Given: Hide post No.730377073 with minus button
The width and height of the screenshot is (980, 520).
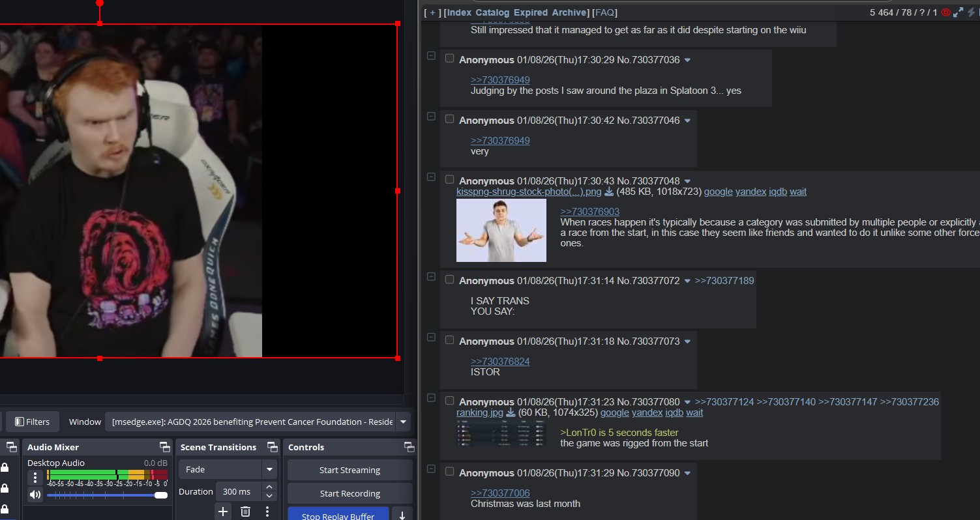Looking at the screenshot, I should (x=431, y=338).
